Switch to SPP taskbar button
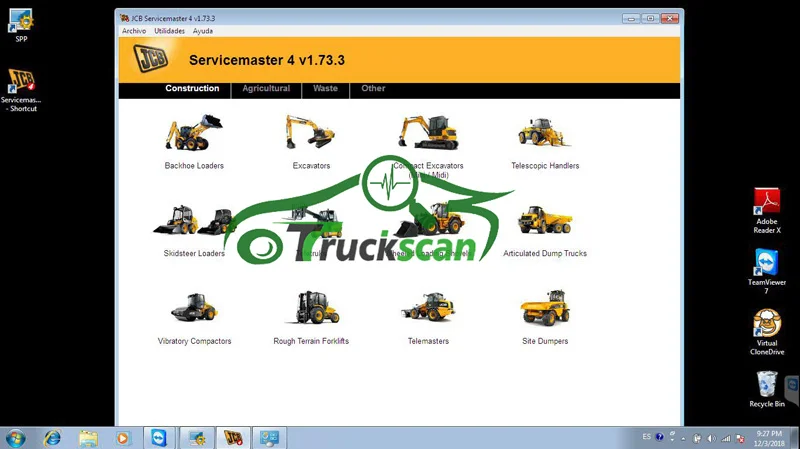The height and width of the screenshot is (449, 800). tap(196, 438)
